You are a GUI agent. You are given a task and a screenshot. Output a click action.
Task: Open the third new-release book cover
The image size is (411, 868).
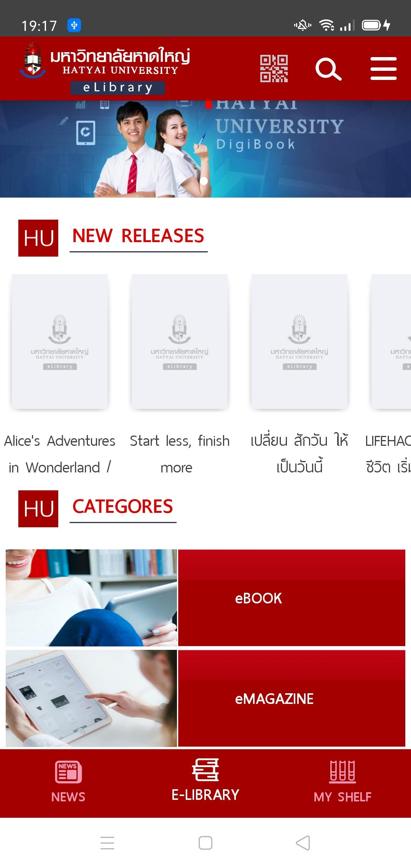[x=299, y=341]
